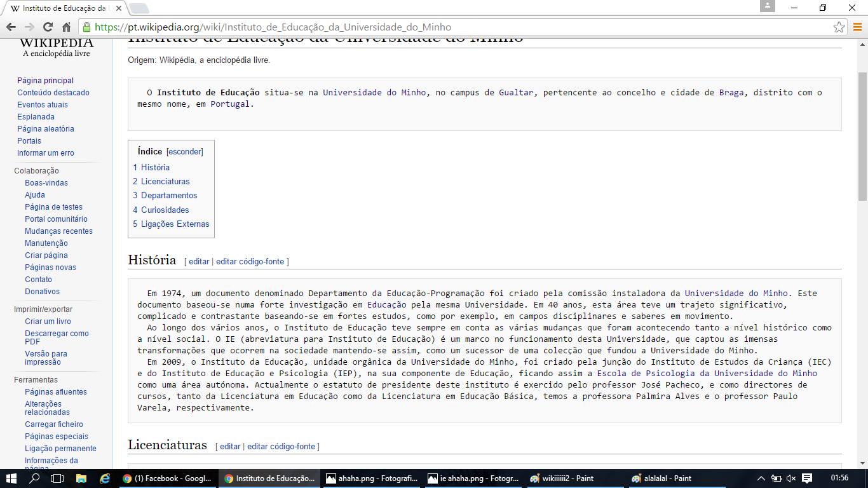Image resolution: width=868 pixels, height=488 pixels.
Task: Click Wikipedia logo A enciclopédia livre
Action: click(57, 48)
